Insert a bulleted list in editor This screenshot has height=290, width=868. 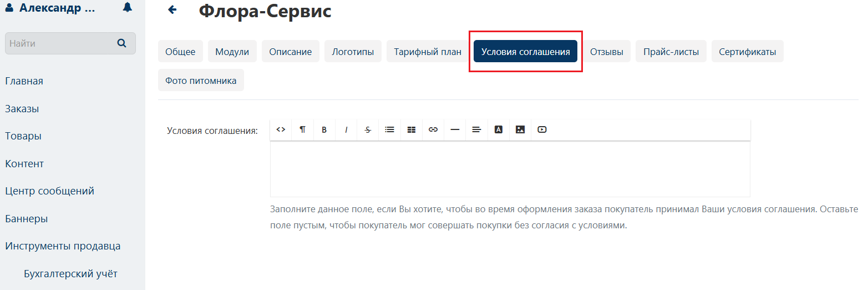[x=390, y=129]
